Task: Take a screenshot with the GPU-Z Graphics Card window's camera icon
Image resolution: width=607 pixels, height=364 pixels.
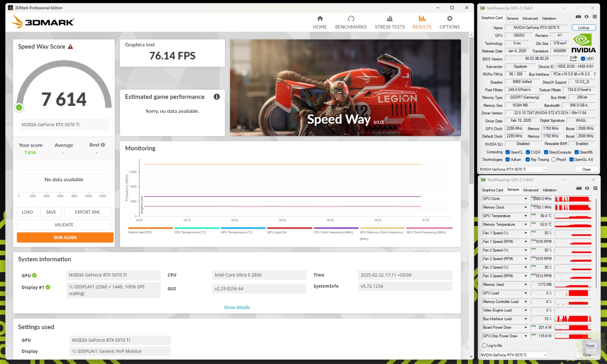Action: [x=578, y=17]
